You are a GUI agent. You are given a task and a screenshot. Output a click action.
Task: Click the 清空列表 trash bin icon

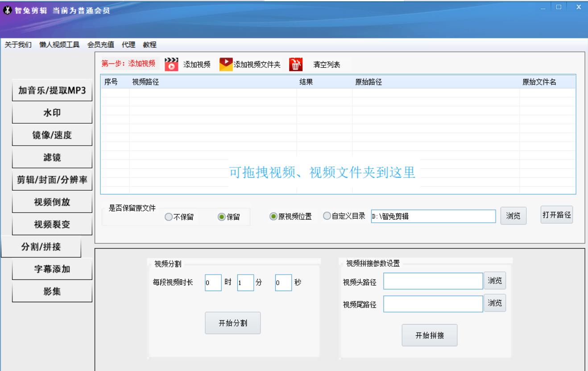[x=296, y=64]
